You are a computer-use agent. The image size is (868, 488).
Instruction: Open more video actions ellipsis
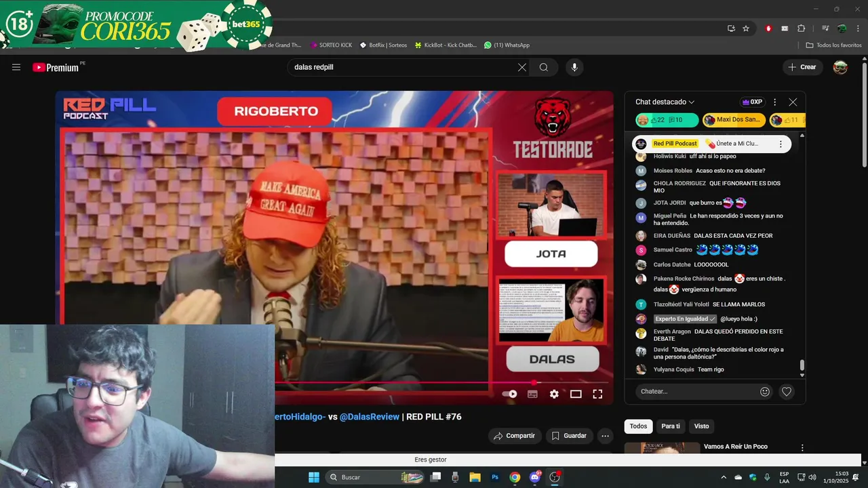pos(605,436)
